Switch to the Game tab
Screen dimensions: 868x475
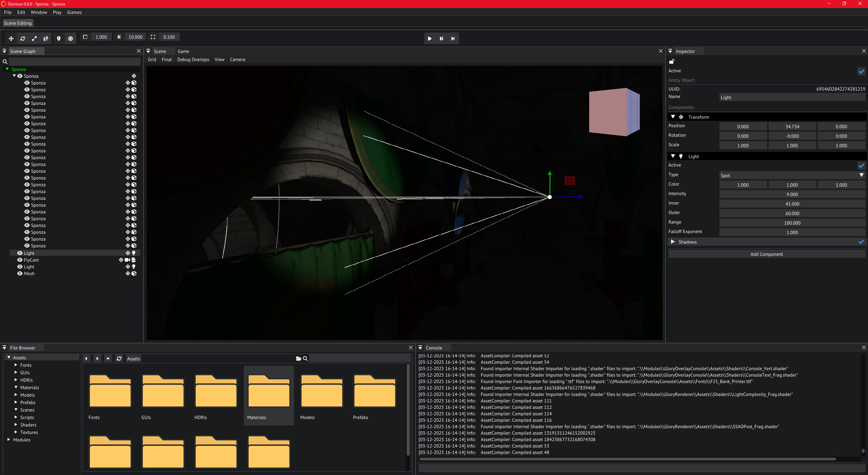pos(183,51)
